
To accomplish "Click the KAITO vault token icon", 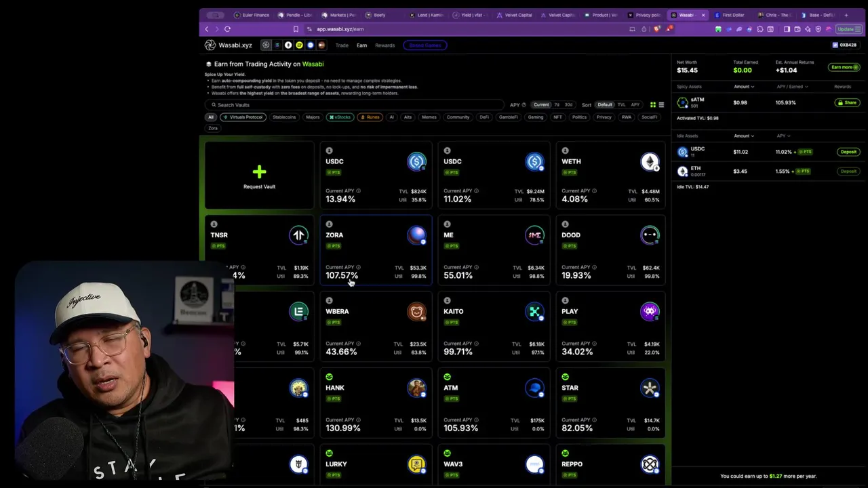I will (x=534, y=312).
